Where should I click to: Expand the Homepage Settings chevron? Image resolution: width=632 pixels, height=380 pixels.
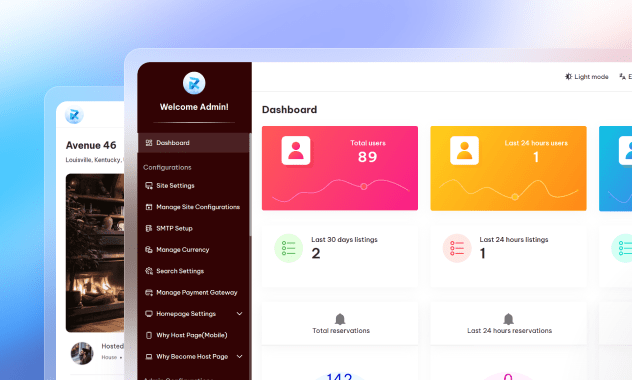pos(239,314)
